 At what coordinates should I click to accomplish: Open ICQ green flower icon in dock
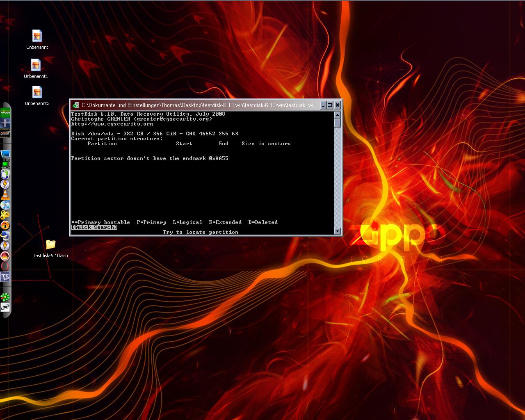(5, 297)
